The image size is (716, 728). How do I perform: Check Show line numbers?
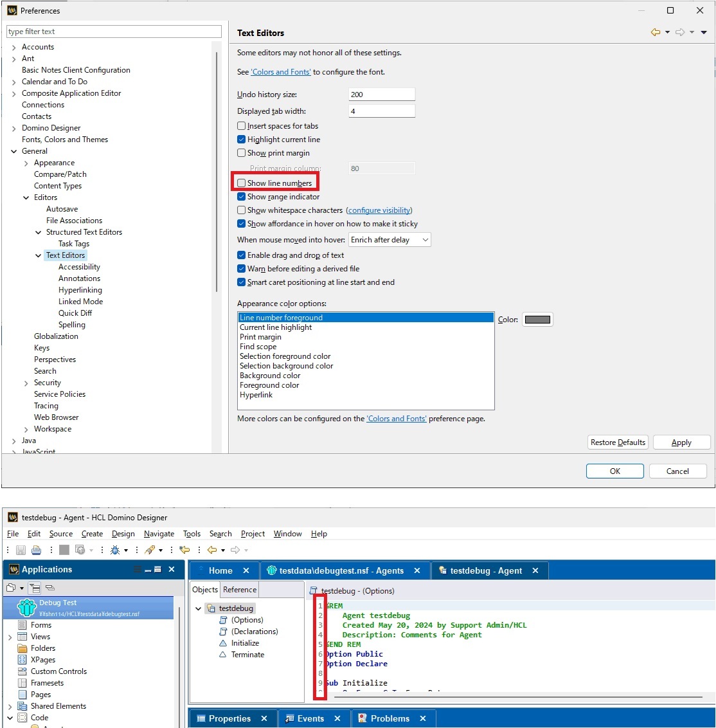point(241,183)
